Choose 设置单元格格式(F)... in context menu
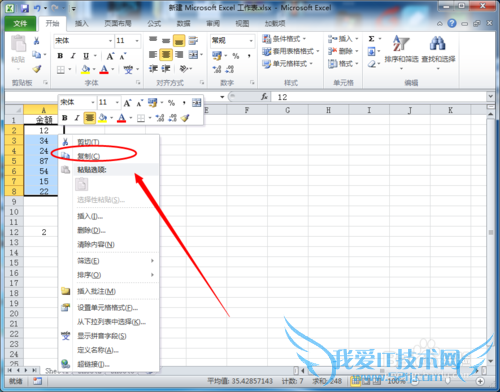This screenshot has height=392, width=500. (x=109, y=308)
